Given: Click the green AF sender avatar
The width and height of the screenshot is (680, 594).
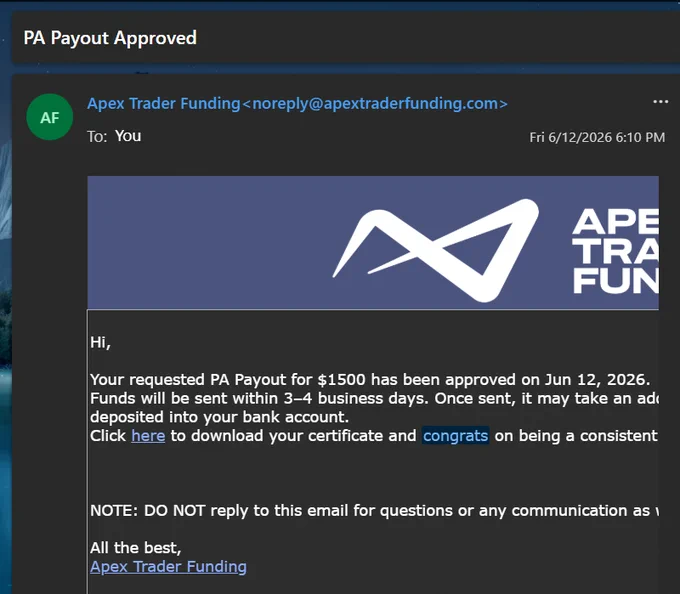Looking at the screenshot, I should pyautogui.click(x=50, y=117).
